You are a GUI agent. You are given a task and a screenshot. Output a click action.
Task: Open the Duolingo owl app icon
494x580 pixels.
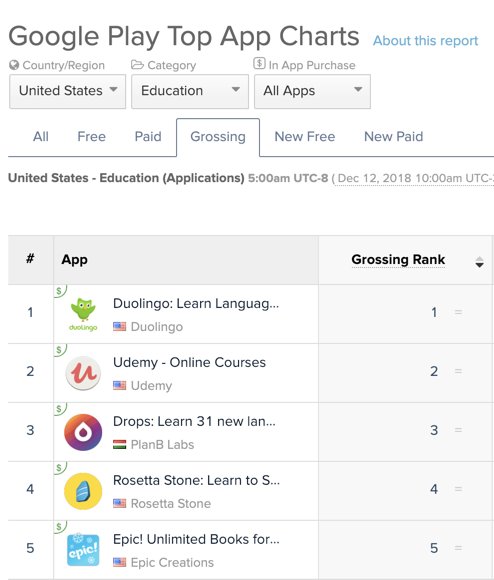point(83,314)
